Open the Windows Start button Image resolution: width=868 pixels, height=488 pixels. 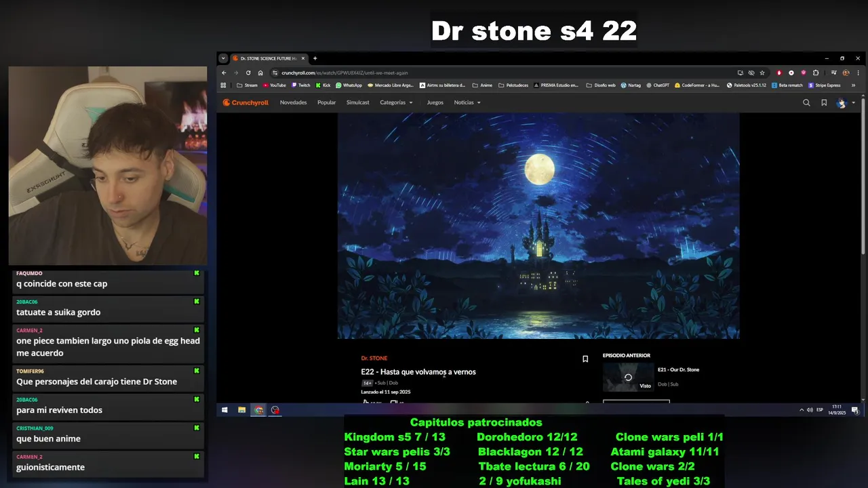[224, 410]
